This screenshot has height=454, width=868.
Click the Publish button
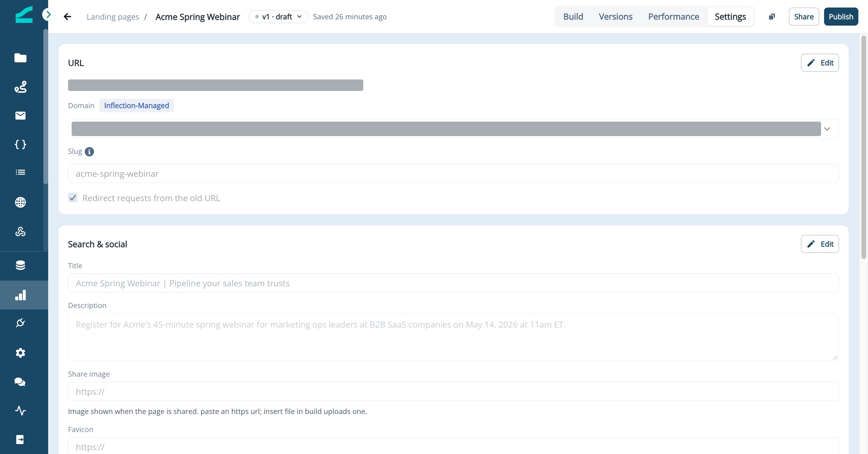click(841, 17)
